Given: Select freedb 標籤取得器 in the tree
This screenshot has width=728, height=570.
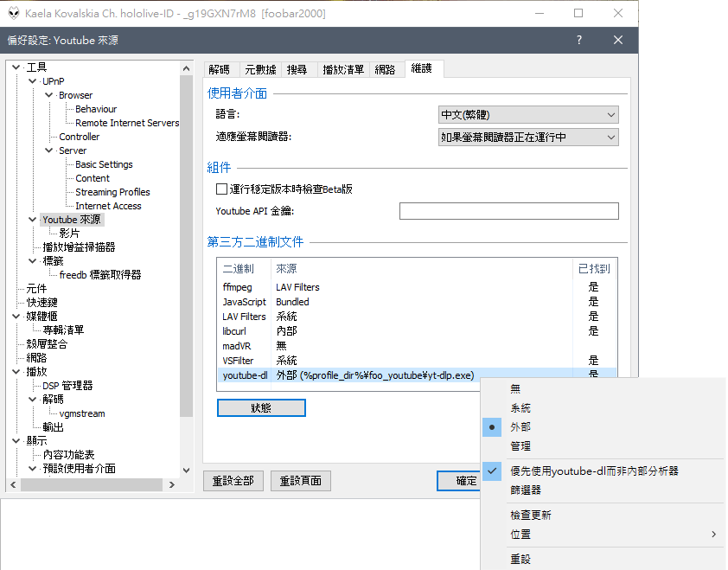Looking at the screenshot, I should point(100,275).
